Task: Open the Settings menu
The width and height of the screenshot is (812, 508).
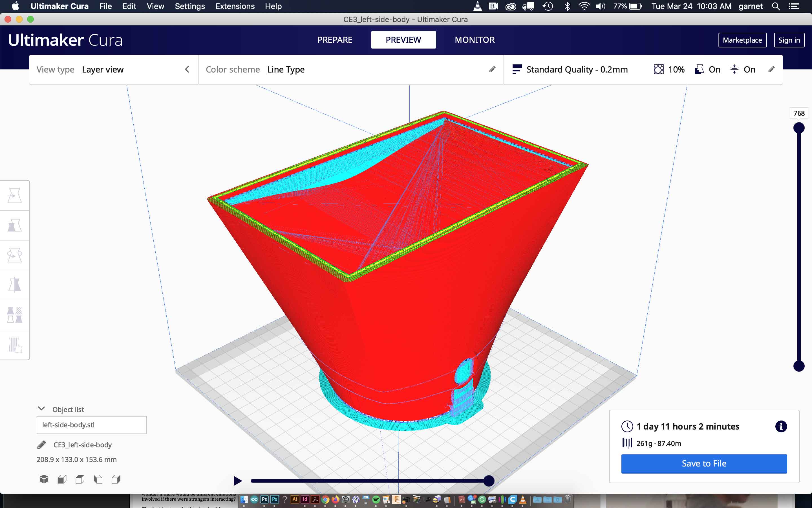Action: 189,6
